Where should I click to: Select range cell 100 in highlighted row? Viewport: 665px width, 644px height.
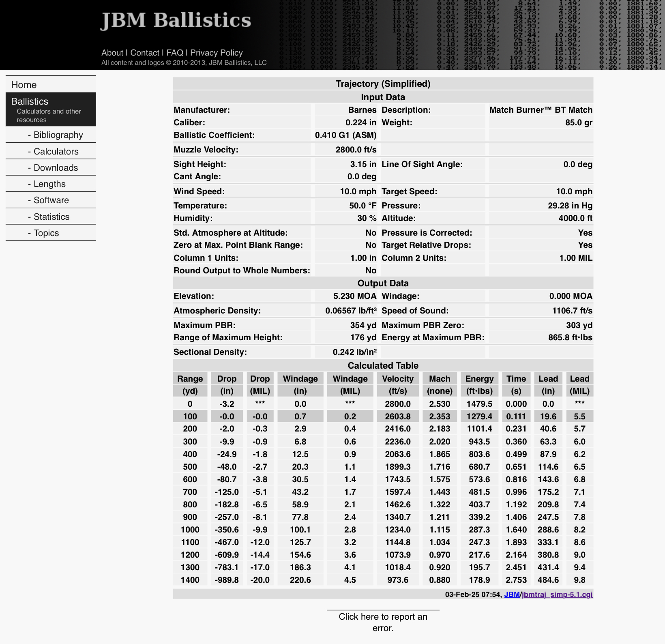(190, 416)
